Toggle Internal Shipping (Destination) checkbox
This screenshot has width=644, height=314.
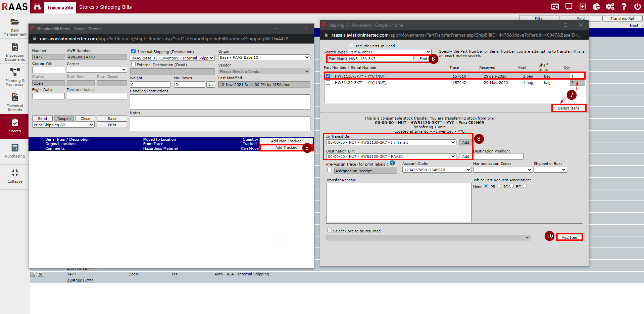click(133, 51)
